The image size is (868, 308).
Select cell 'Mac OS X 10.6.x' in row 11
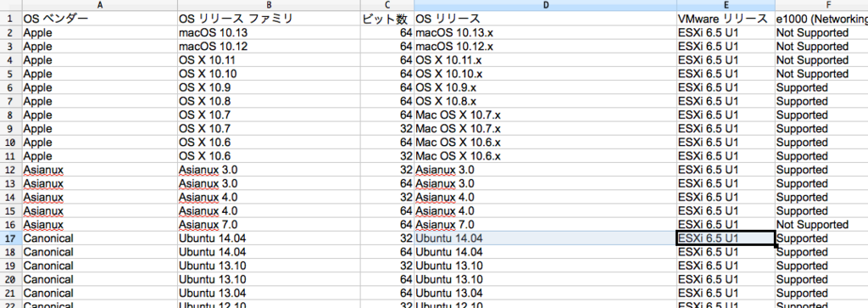click(x=545, y=156)
